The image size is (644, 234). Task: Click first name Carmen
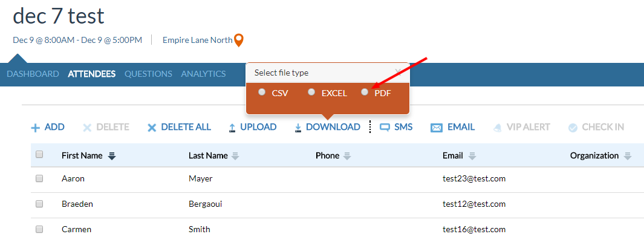tap(76, 229)
